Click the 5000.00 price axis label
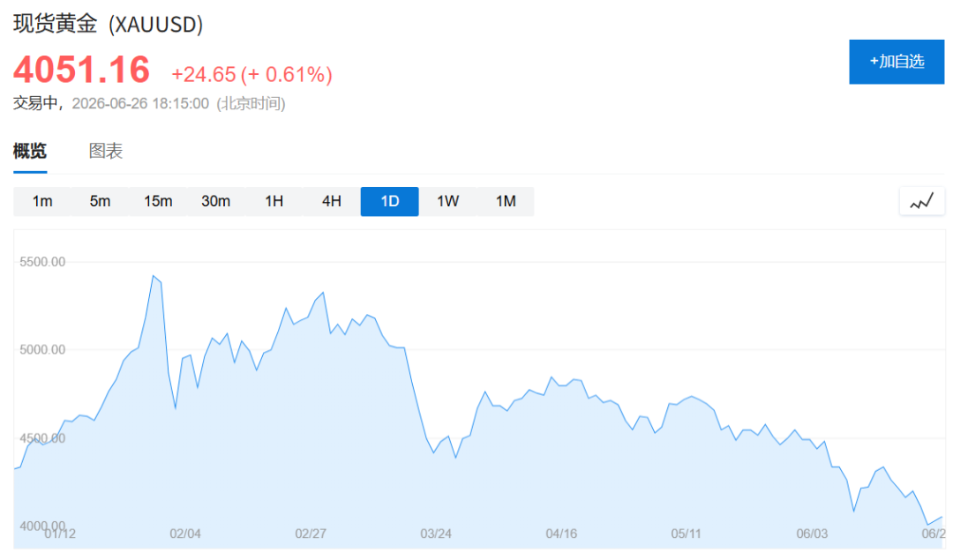The height and width of the screenshot is (560, 953). (x=42, y=350)
